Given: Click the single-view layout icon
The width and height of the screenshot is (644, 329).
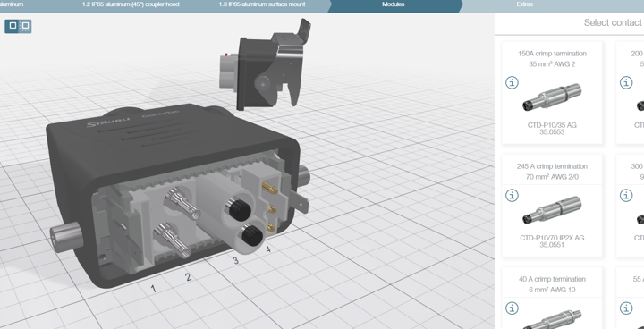Looking at the screenshot, I should (x=13, y=26).
